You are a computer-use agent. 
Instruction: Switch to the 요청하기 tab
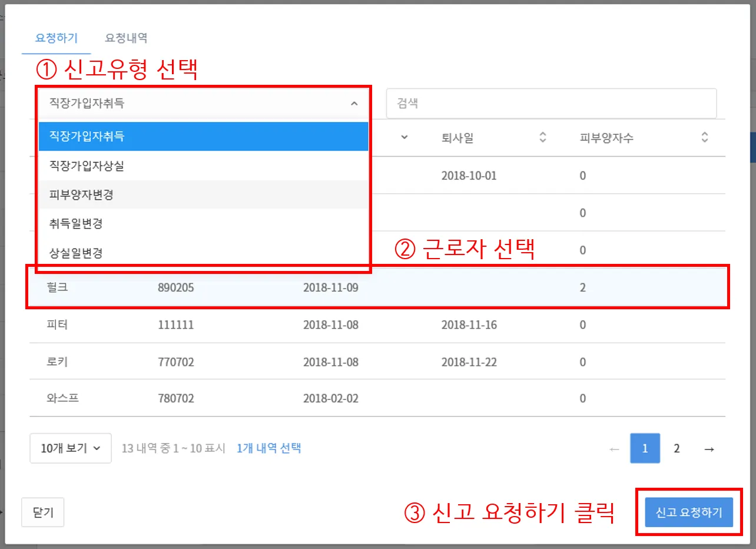[x=57, y=38]
